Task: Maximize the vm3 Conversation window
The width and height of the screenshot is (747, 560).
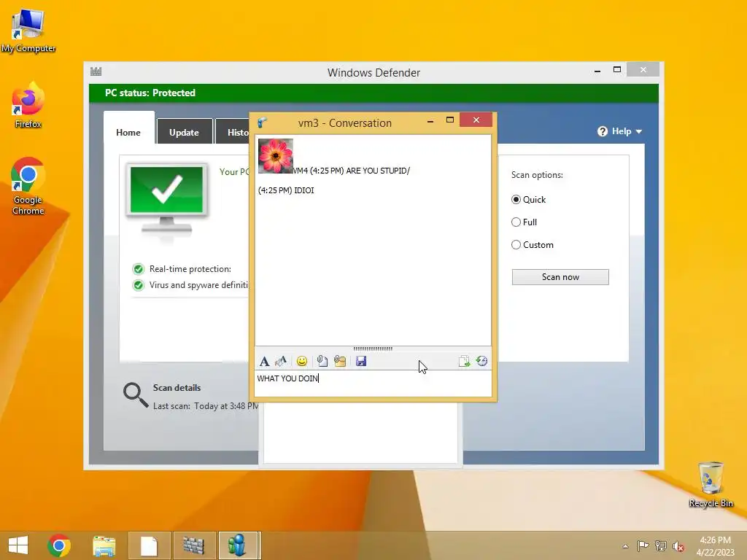Action: pos(449,120)
